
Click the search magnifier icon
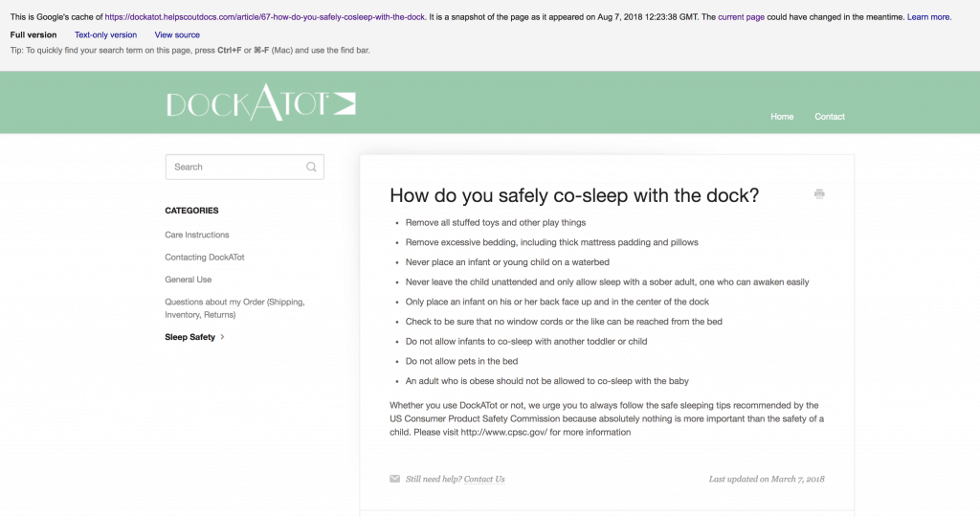311,167
